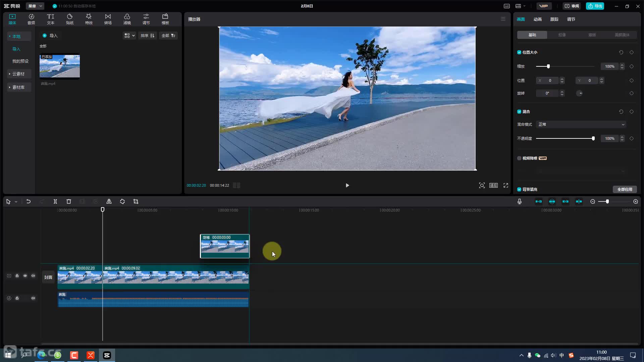Open the 贴纸 (stickers) panel

coord(69,19)
